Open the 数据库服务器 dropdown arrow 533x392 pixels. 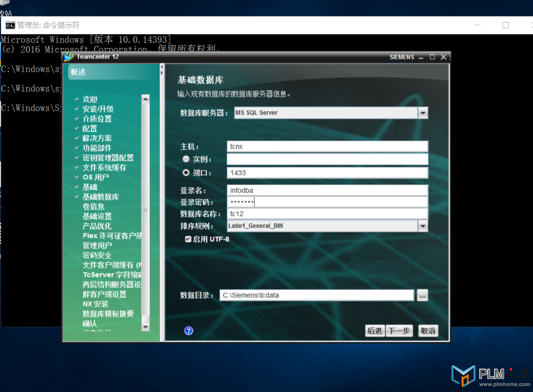point(423,113)
